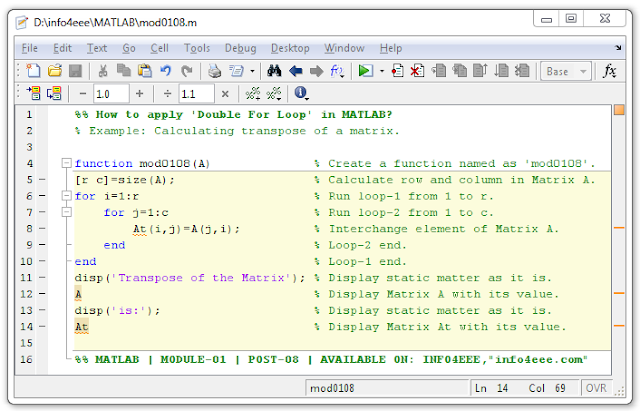Collapse the 'for j=1:c' loop fold
Viewport: 640px width, 411px height.
pyautogui.click(x=67, y=212)
